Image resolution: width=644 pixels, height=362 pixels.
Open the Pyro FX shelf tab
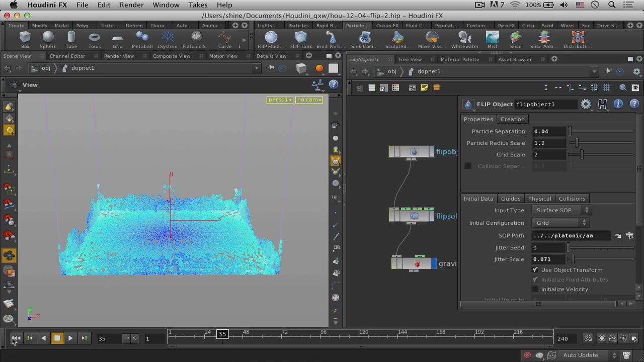pyautogui.click(x=506, y=25)
